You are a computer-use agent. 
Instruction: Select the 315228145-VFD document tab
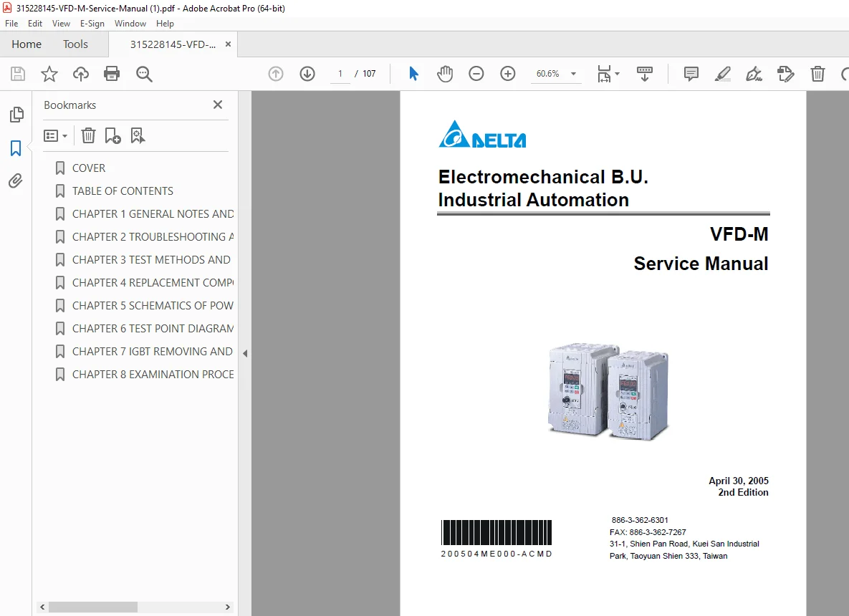tap(173, 44)
